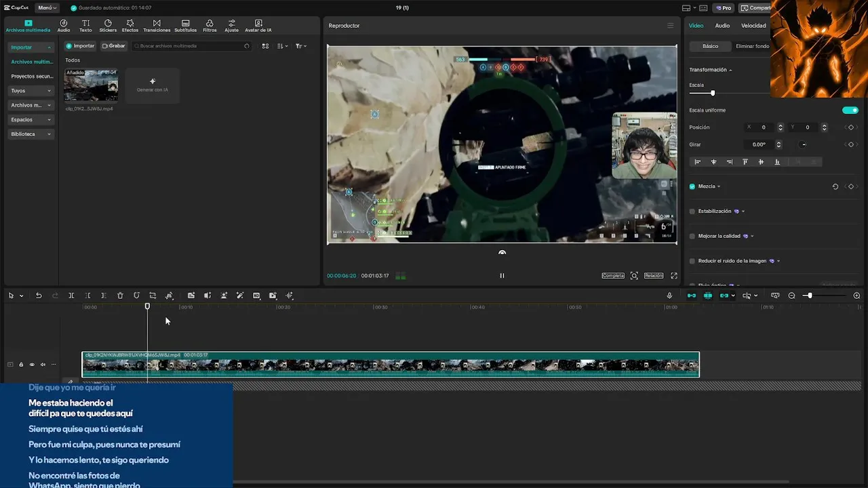Hide the video track with eye icon
The width and height of the screenshot is (868, 488).
(x=32, y=365)
